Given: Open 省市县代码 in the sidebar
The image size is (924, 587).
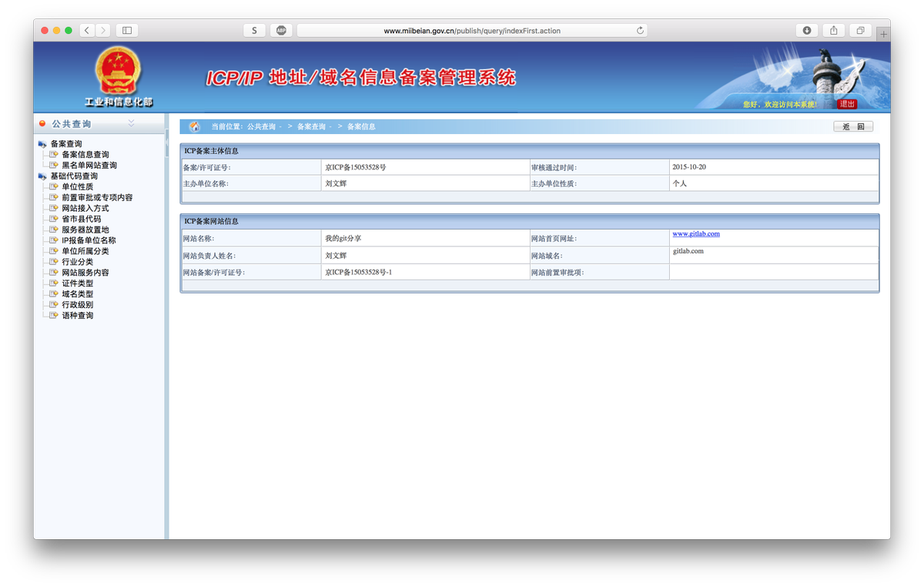Looking at the screenshot, I should point(82,219).
